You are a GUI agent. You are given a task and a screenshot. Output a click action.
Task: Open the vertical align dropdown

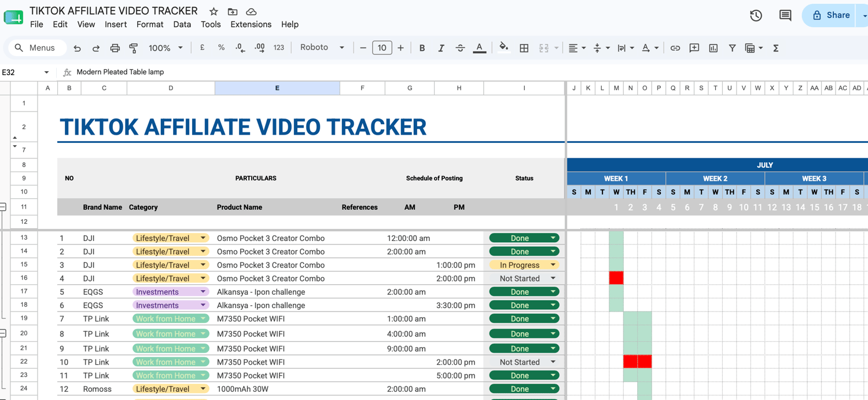pos(601,48)
